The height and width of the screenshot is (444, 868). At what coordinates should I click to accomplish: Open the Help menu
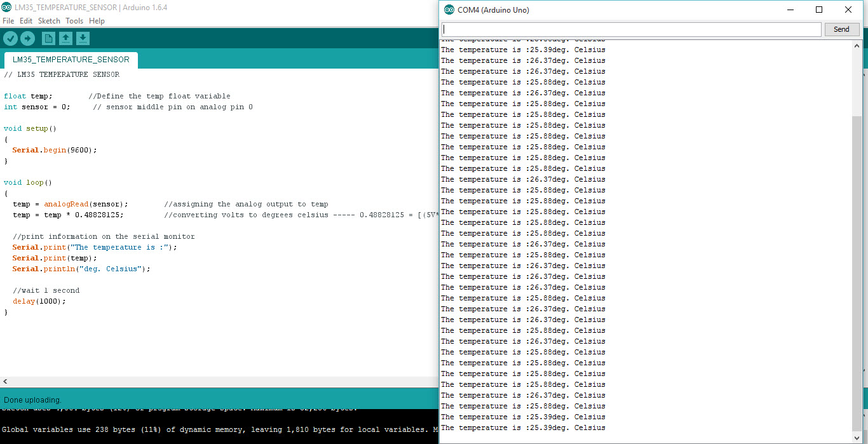(x=97, y=21)
